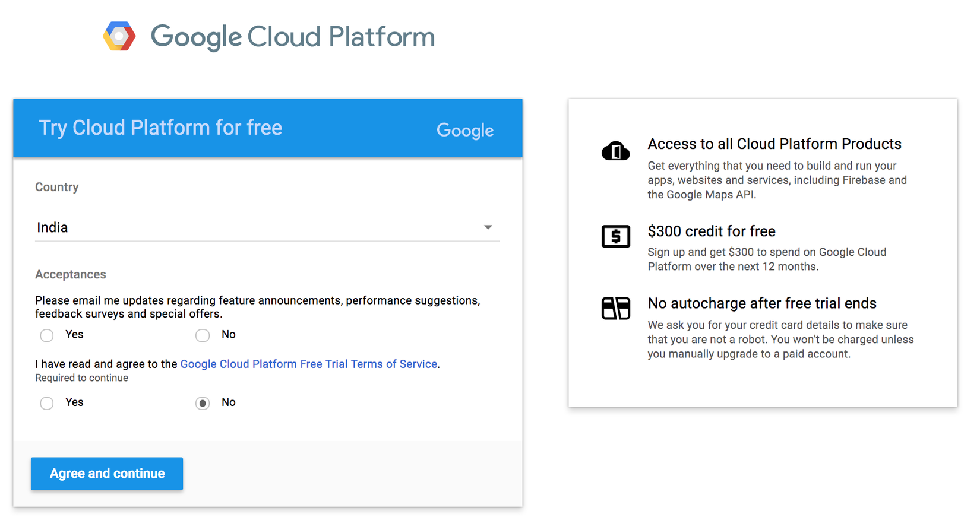The image size is (980, 517).
Task: Click the cloud icon for all products
Action: 615,151
